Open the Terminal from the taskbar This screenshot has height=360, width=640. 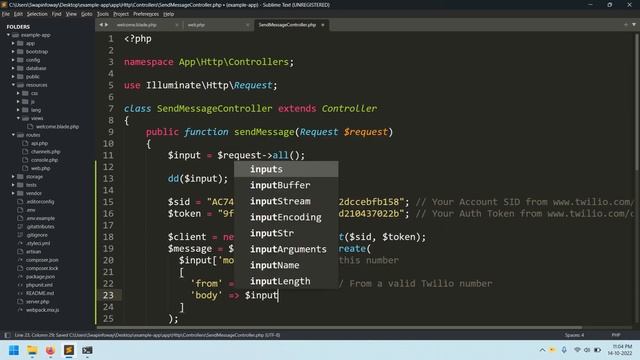(87, 350)
